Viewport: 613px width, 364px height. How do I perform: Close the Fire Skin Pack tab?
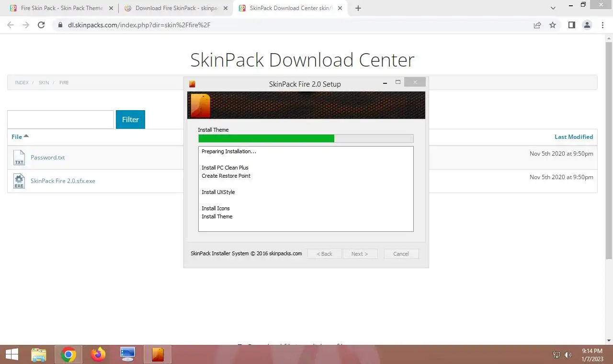(111, 8)
